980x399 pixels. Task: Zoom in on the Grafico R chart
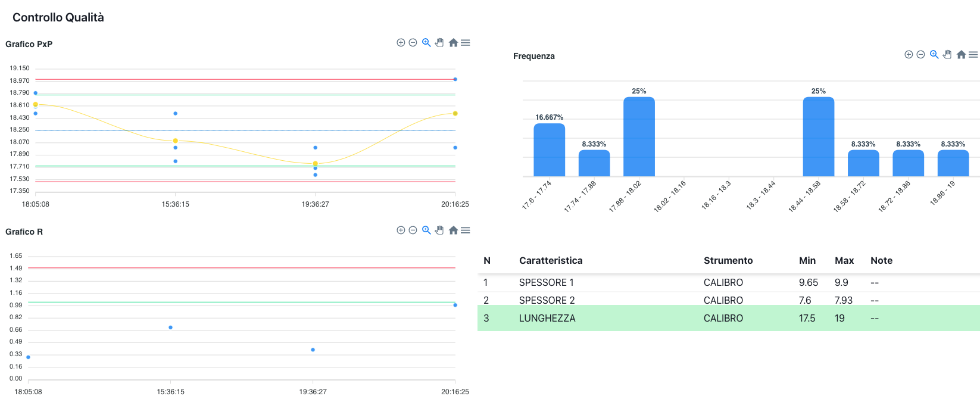coord(401,230)
